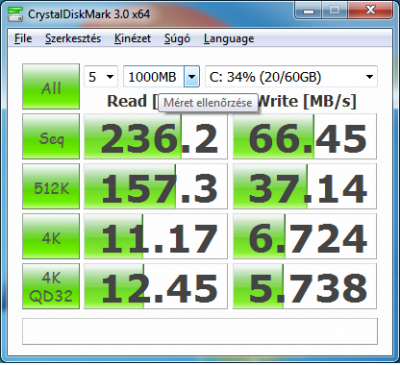
Task: Minimize the CrystalDiskMark window
Action: point(308,11)
